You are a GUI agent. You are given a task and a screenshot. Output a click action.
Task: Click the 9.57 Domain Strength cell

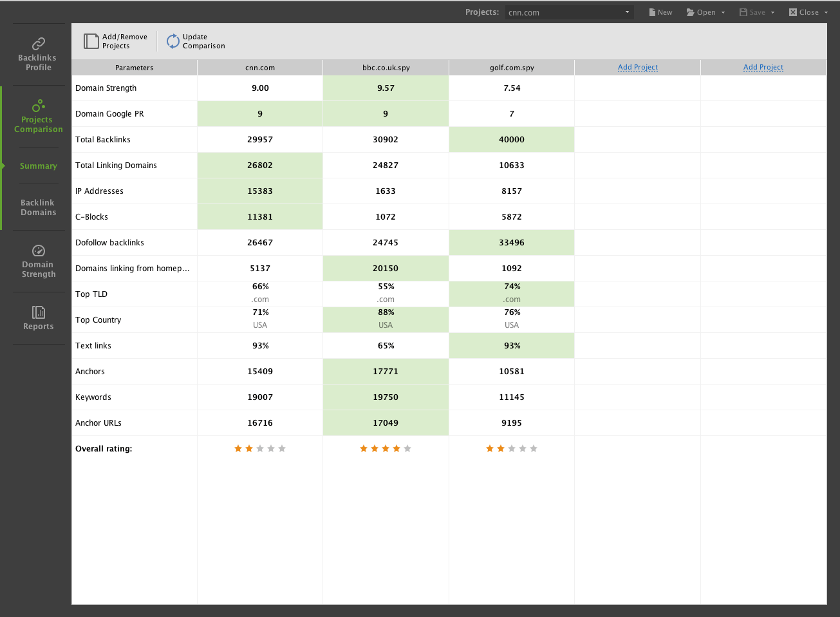[386, 88]
